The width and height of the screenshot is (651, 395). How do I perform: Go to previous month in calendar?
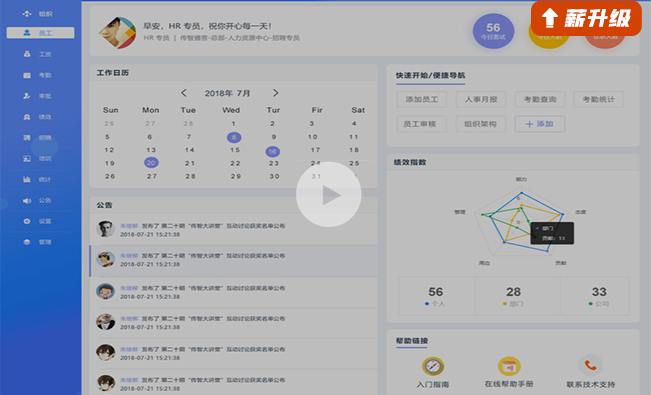(184, 93)
